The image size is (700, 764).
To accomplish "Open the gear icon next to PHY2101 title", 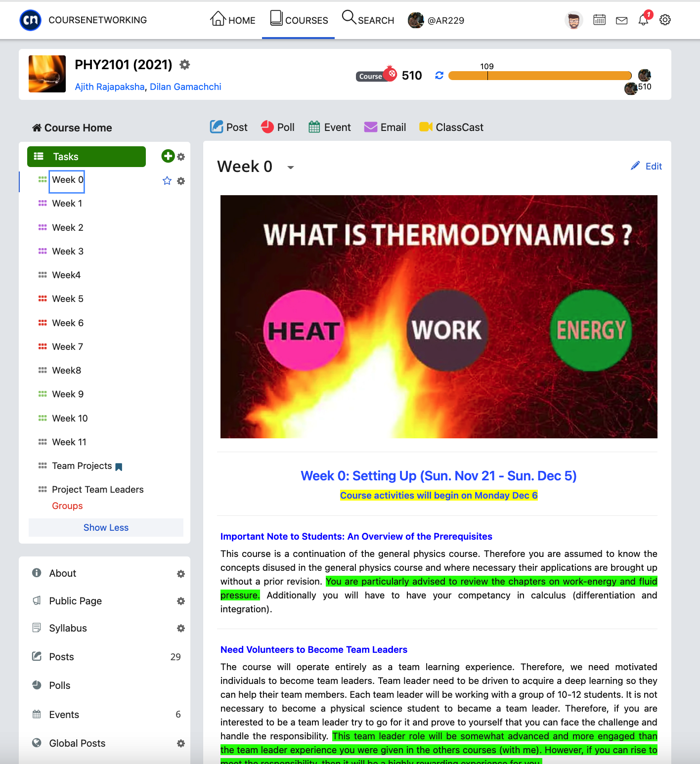I will (185, 65).
